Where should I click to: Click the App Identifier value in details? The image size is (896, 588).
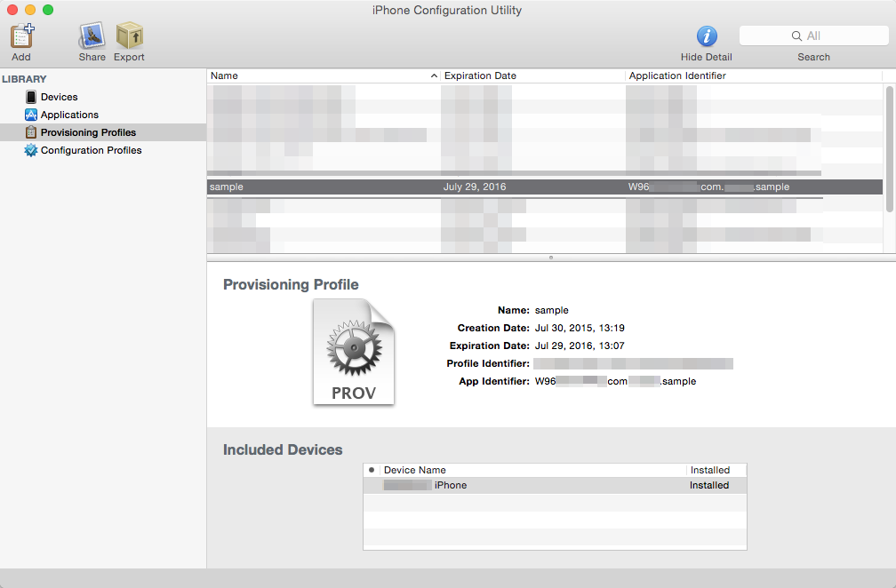point(615,381)
